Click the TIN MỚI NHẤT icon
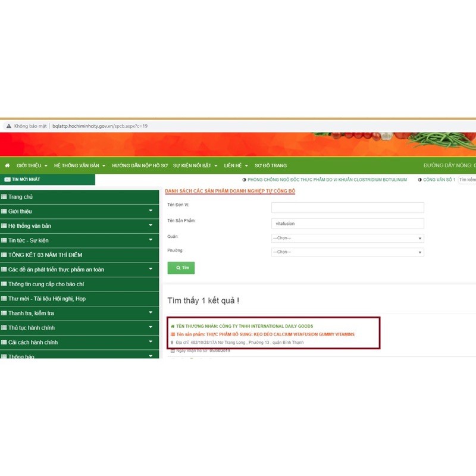Screen dimensions: 476x476 coord(7,179)
